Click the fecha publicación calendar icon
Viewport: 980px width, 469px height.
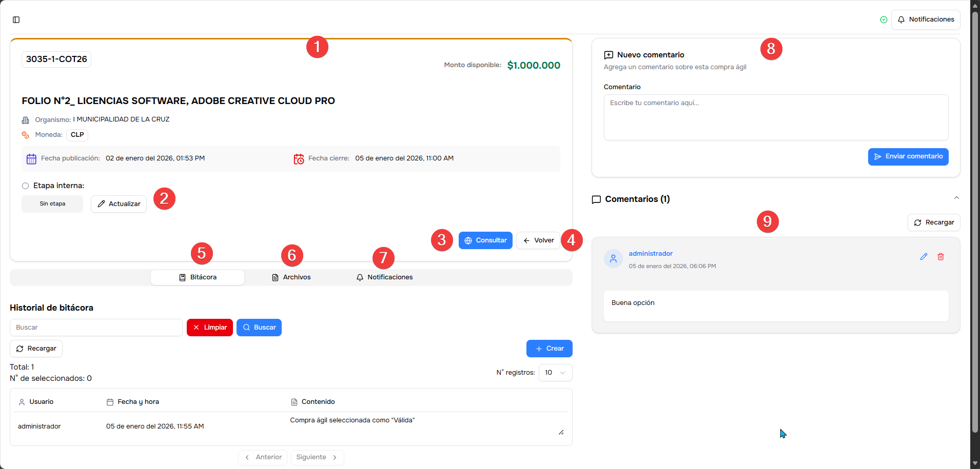[x=31, y=159]
